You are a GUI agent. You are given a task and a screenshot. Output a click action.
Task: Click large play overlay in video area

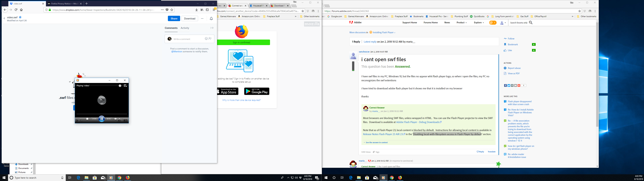tap(101, 100)
